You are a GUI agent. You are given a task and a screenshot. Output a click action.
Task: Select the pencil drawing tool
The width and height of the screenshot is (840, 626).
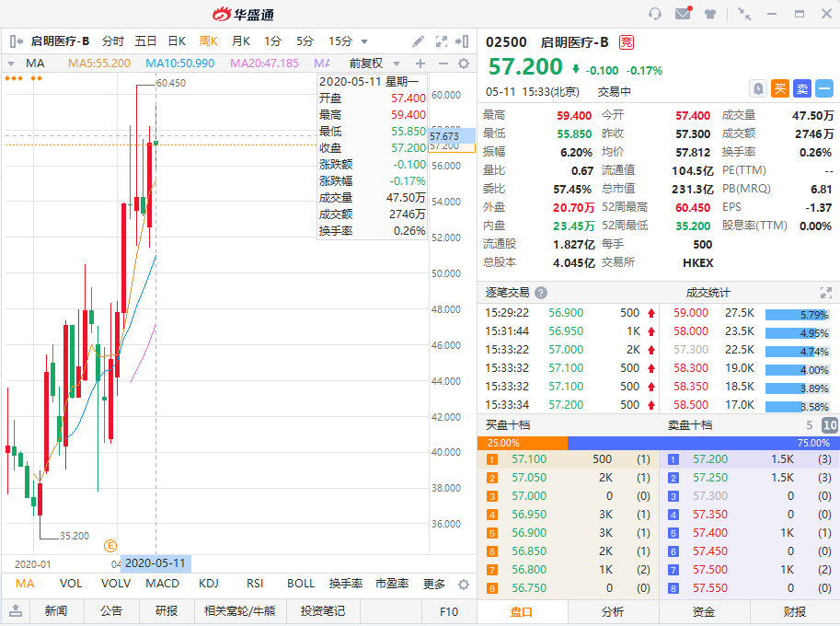419,41
